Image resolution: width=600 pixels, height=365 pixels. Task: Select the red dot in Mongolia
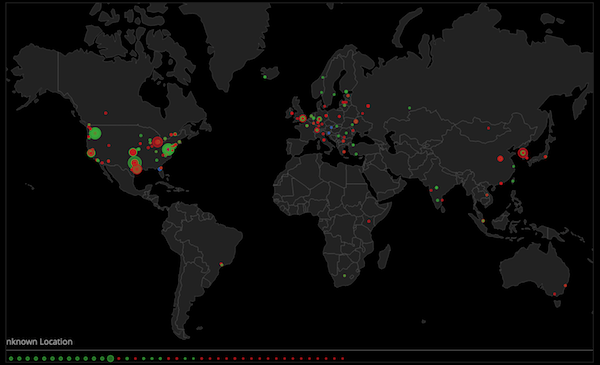click(489, 128)
